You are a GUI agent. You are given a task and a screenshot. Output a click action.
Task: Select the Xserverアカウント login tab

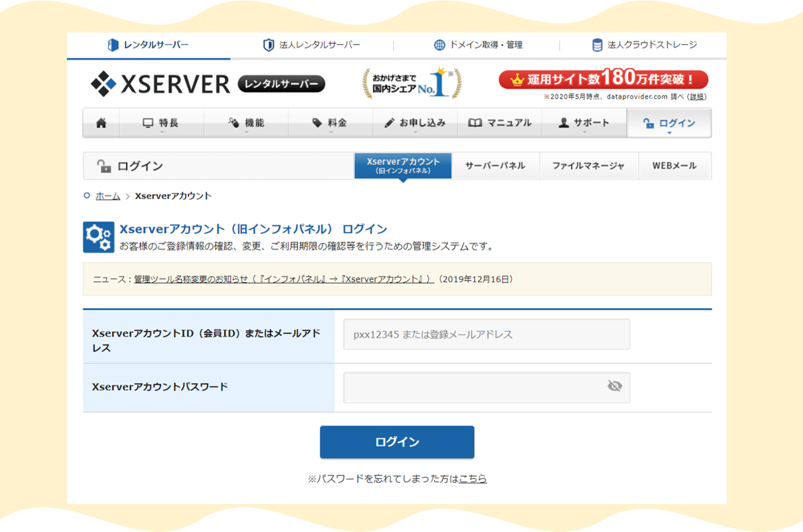(403, 165)
